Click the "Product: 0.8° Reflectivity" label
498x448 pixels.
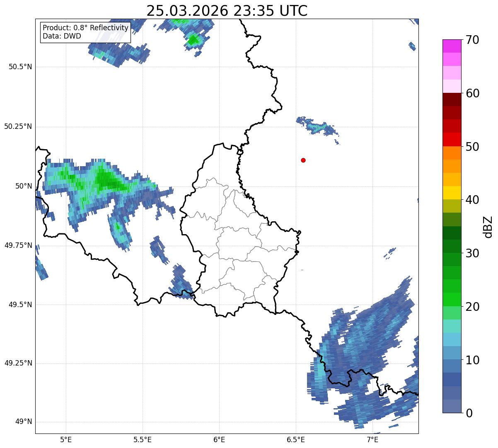pyautogui.click(x=86, y=28)
